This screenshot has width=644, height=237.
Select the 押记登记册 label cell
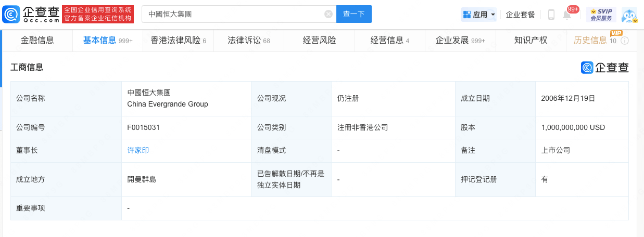pos(495,179)
